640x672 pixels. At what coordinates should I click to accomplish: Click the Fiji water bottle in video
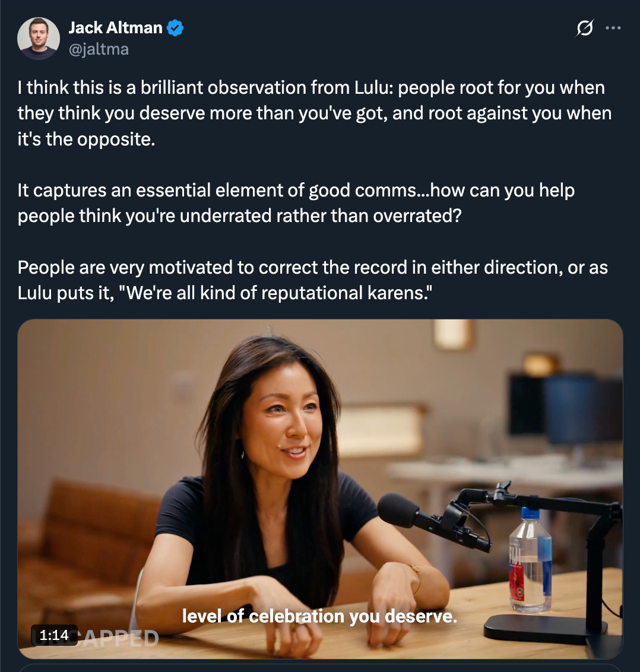pos(530,559)
